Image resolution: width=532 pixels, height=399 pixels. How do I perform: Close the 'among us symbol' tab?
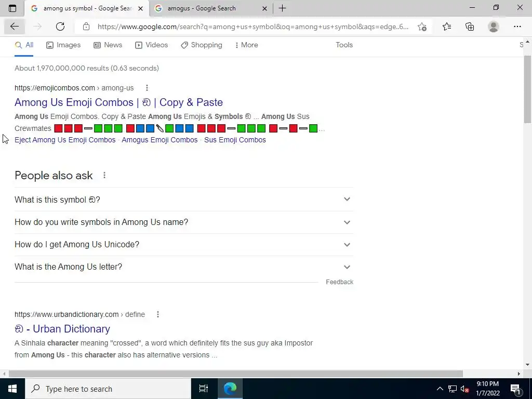point(140,8)
